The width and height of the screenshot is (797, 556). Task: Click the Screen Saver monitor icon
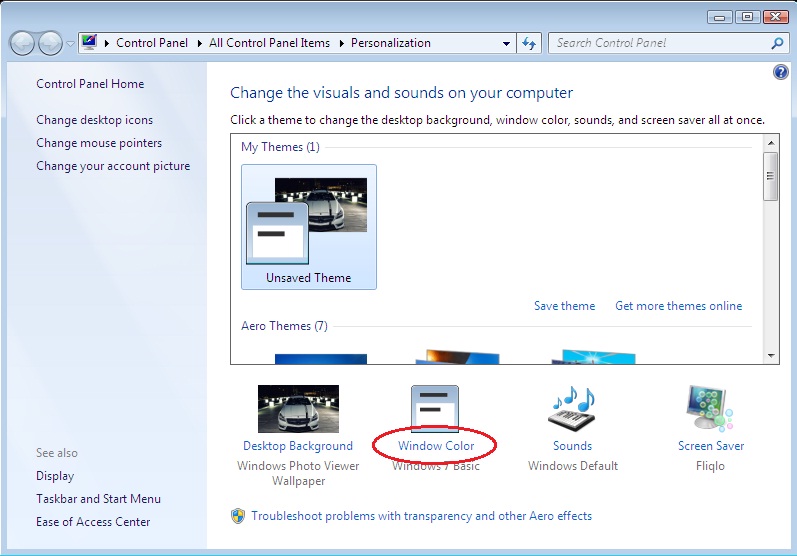710,409
